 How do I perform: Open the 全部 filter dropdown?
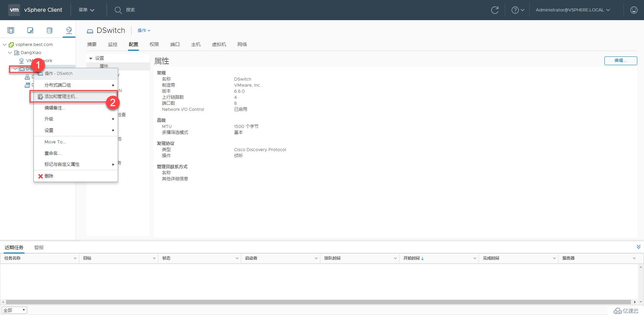[14, 310]
